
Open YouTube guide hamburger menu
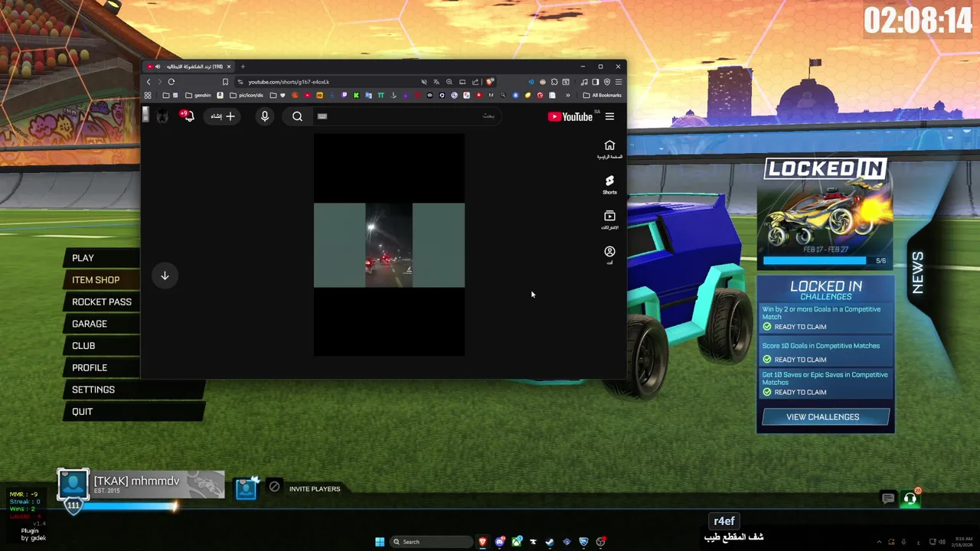[609, 116]
